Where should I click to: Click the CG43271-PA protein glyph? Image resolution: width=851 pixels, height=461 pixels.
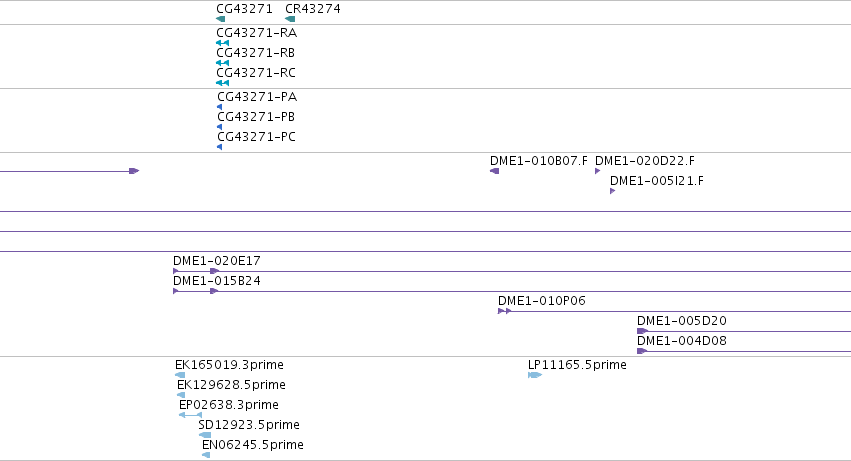(220, 107)
